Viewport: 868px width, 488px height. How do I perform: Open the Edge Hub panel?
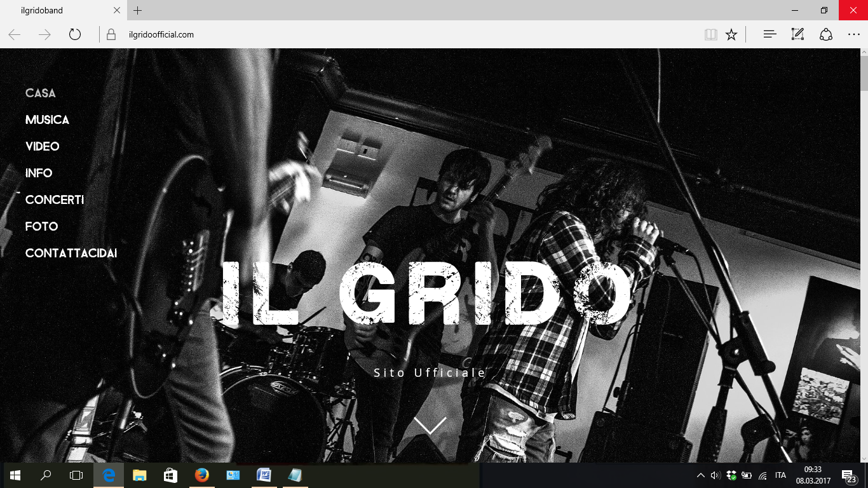(770, 34)
